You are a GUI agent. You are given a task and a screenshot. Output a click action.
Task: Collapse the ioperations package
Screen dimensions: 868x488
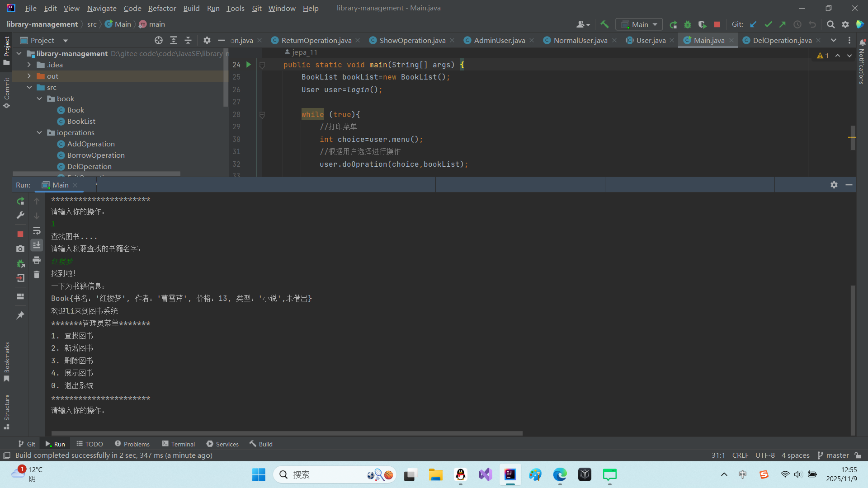click(x=39, y=132)
